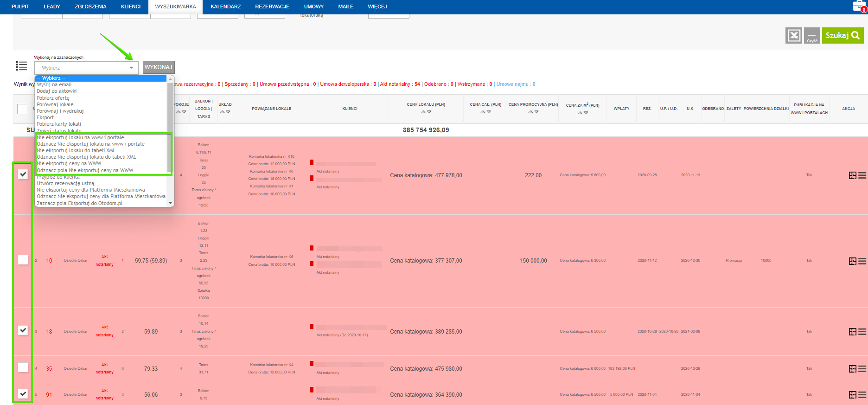Sort Cena za m² descending arrow
Image resolution: width=868 pixels, height=405 pixels.
(x=586, y=113)
